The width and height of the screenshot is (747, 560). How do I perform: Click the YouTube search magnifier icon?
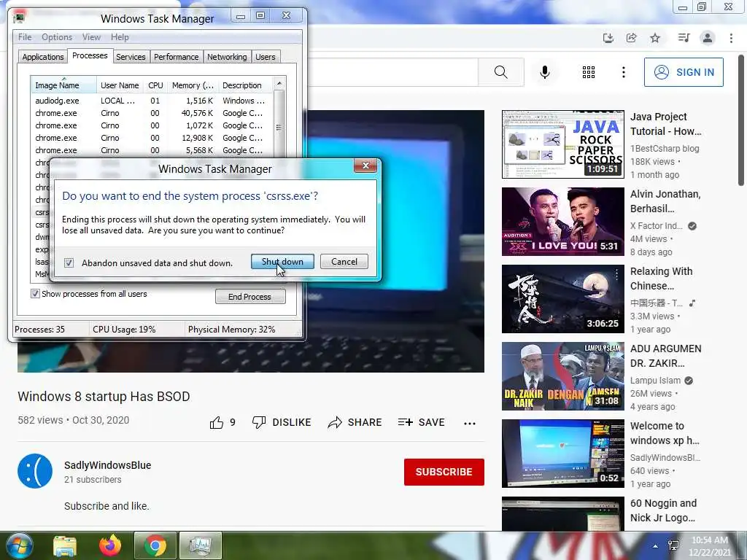click(x=500, y=72)
